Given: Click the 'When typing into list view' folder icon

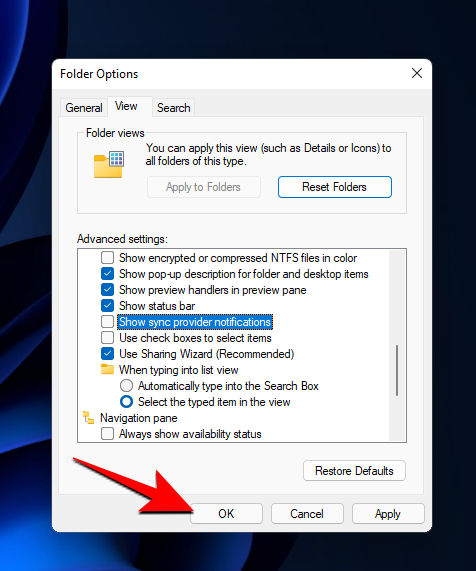Looking at the screenshot, I should tap(107, 369).
